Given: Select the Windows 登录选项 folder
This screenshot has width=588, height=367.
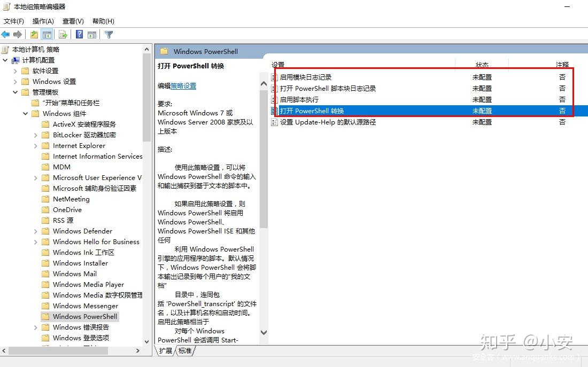Looking at the screenshot, I should click(81, 338).
